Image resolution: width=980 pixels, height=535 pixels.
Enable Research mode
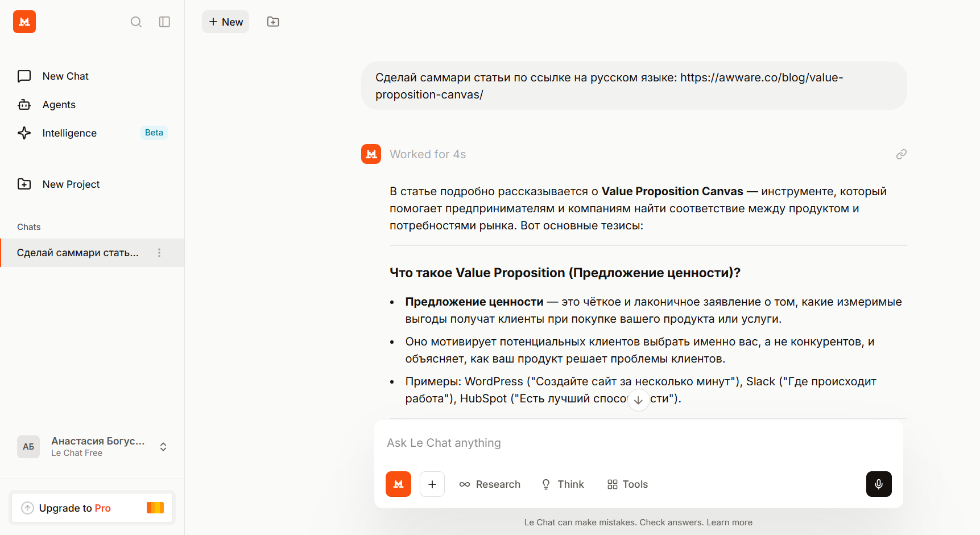coord(490,484)
